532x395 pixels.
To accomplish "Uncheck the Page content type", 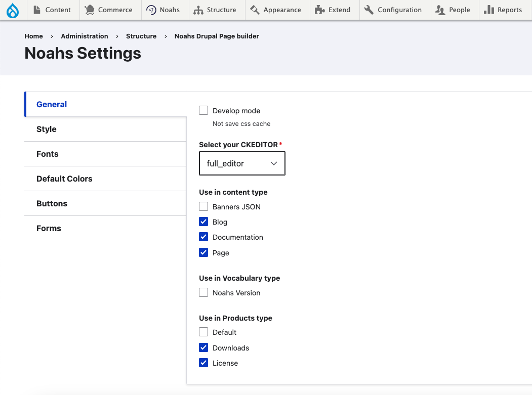I will [203, 252].
